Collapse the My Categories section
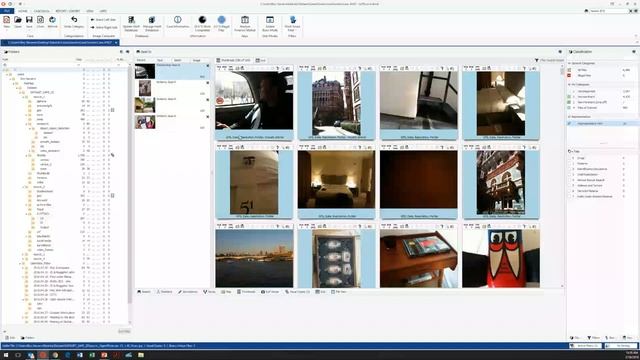The width and height of the screenshot is (640, 360). 569,84
